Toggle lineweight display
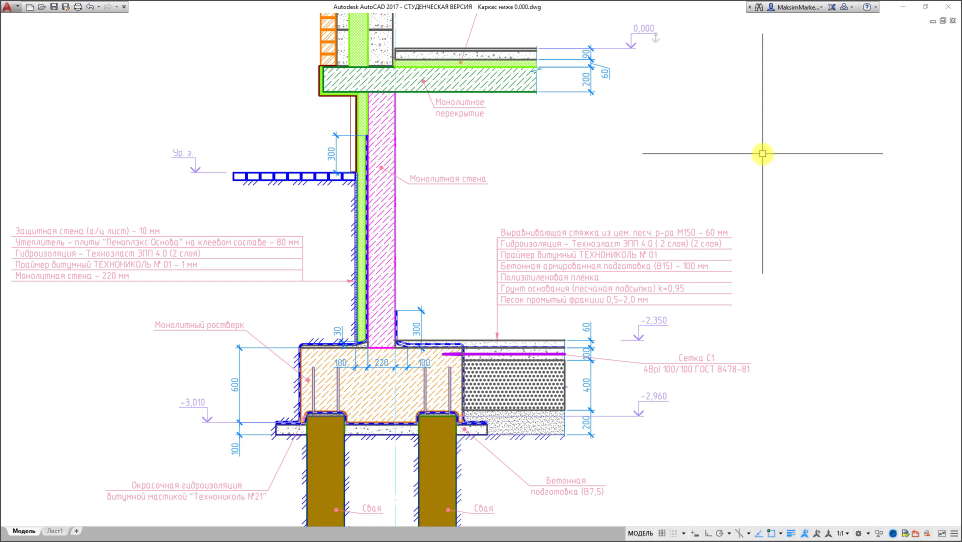 coord(791,533)
